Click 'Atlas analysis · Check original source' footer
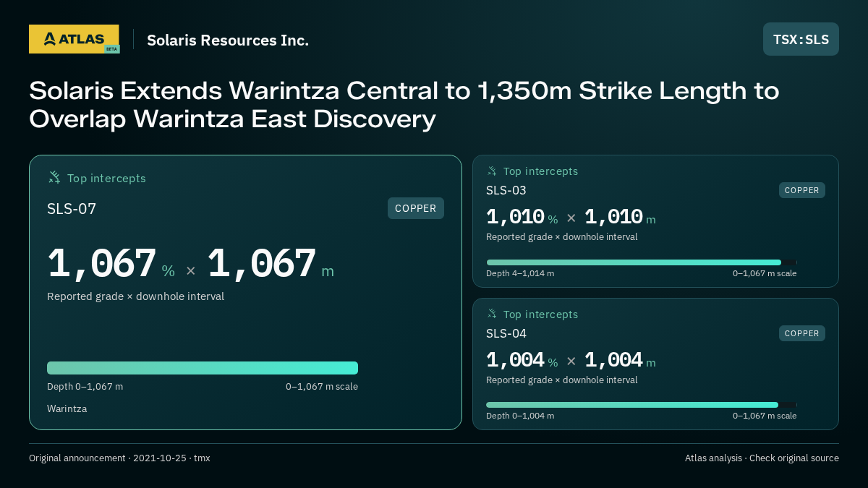 (x=762, y=458)
